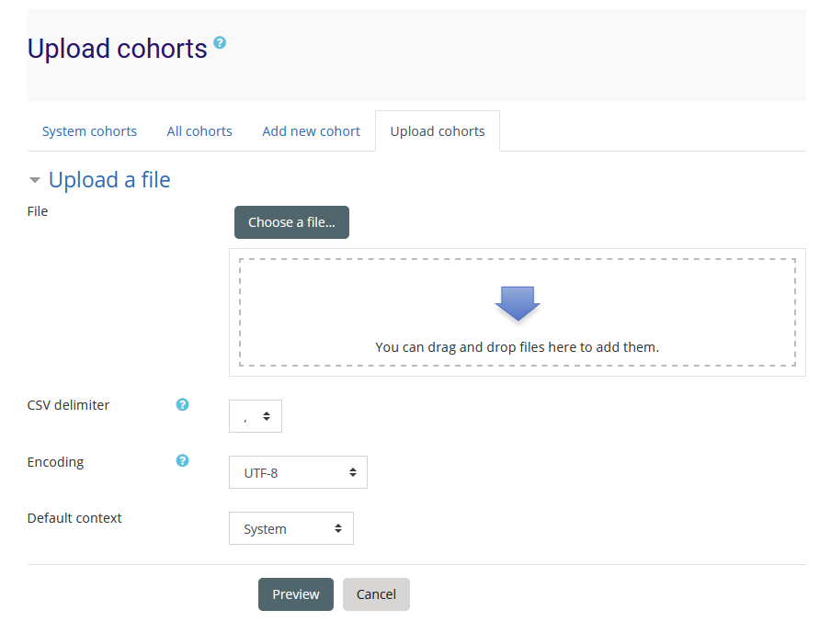Click the Preview button
The image size is (831, 644).
point(295,594)
